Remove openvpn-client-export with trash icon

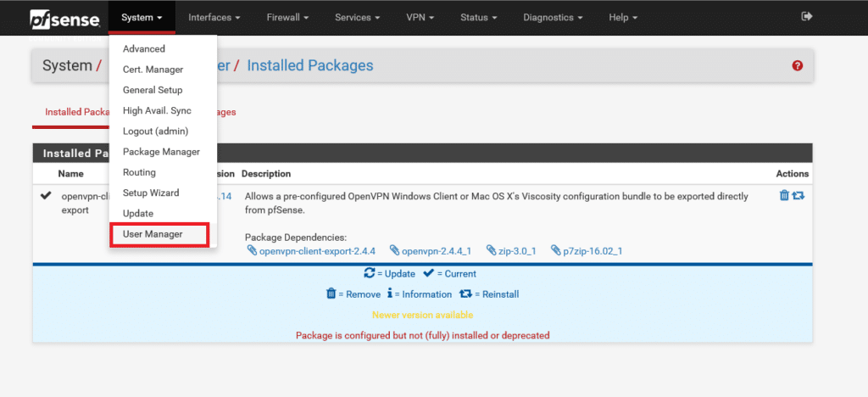click(x=783, y=196)
